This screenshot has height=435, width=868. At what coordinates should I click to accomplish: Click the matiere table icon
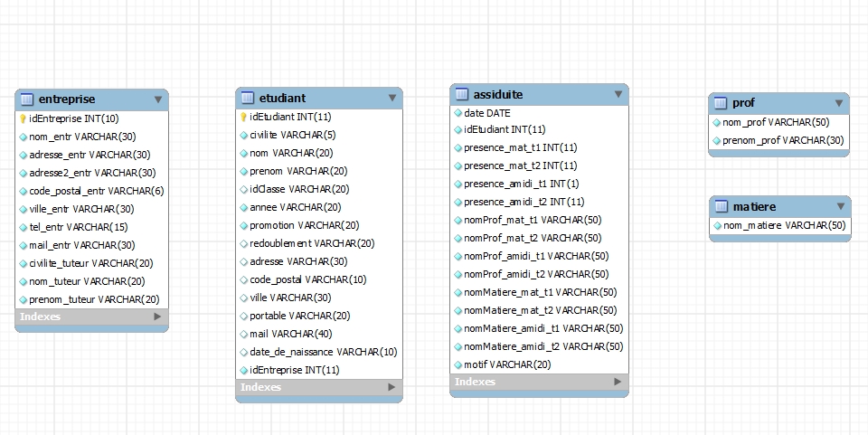pos(721,207)
